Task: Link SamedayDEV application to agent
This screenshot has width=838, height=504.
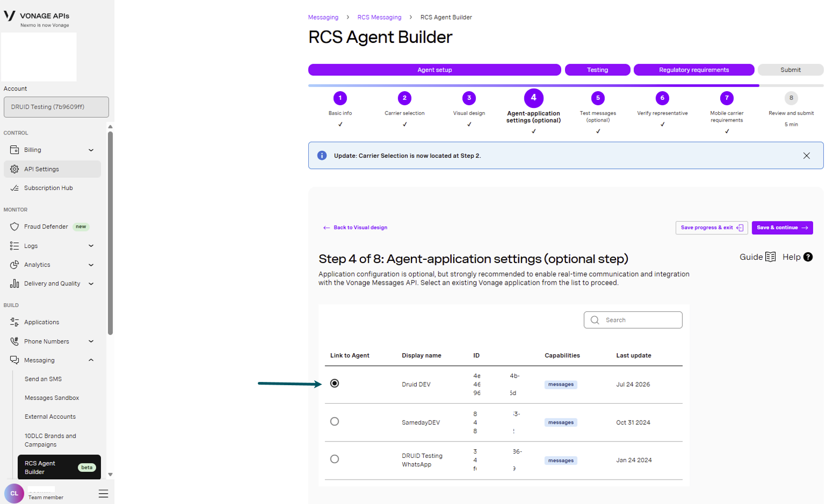Action: coord(335,422)
